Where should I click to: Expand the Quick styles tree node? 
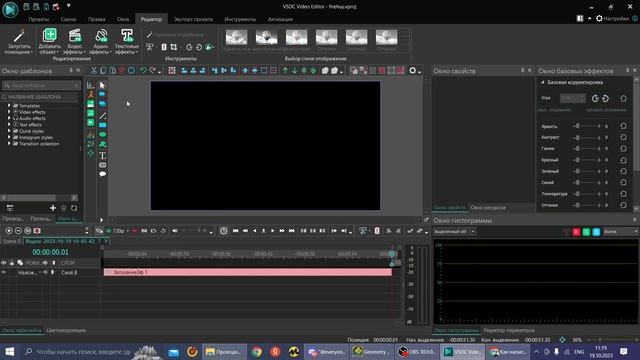pyautogui.click(x=9, y=131)
